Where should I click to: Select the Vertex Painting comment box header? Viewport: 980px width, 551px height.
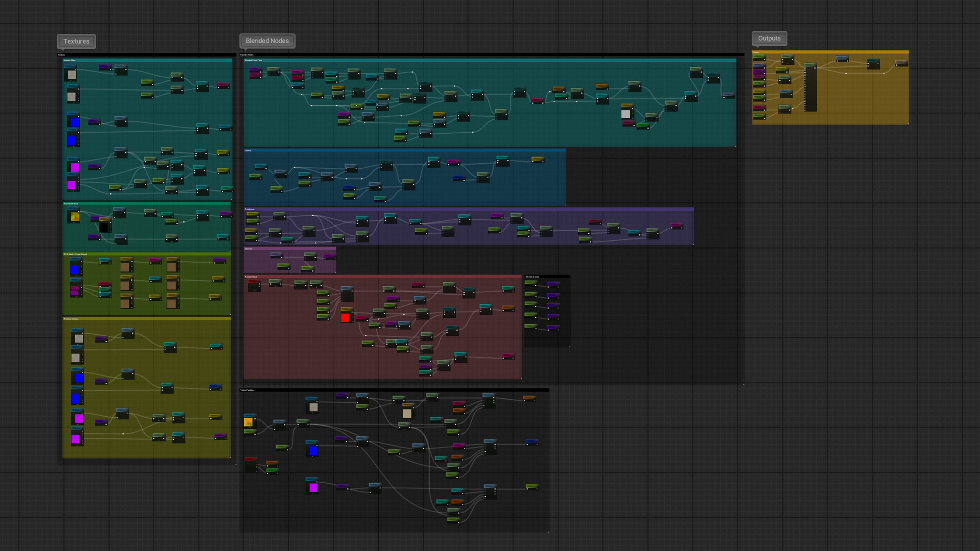point(394,390)
